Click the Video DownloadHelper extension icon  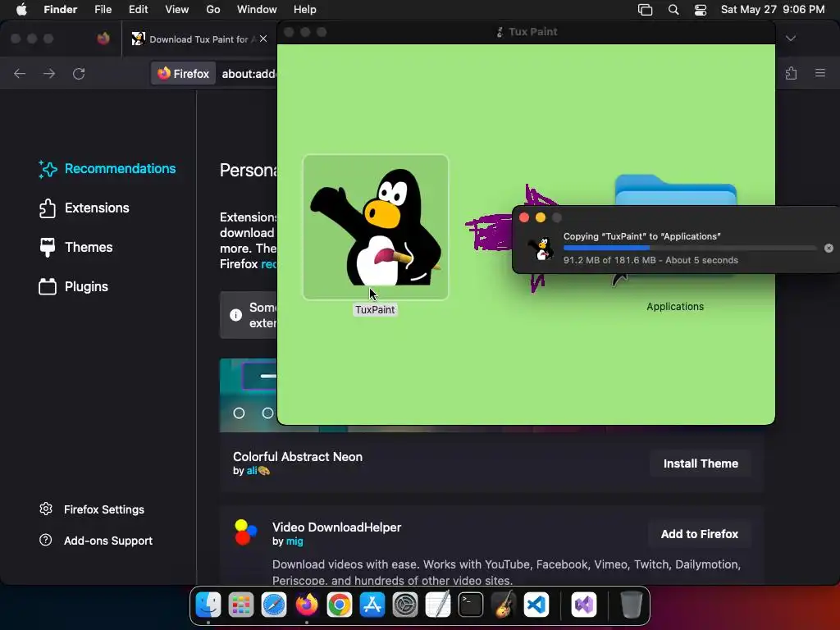point(246,532)
